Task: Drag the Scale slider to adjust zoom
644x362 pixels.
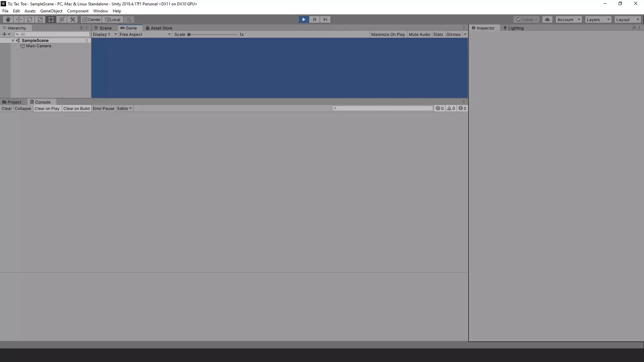Action: pos(189,34)
